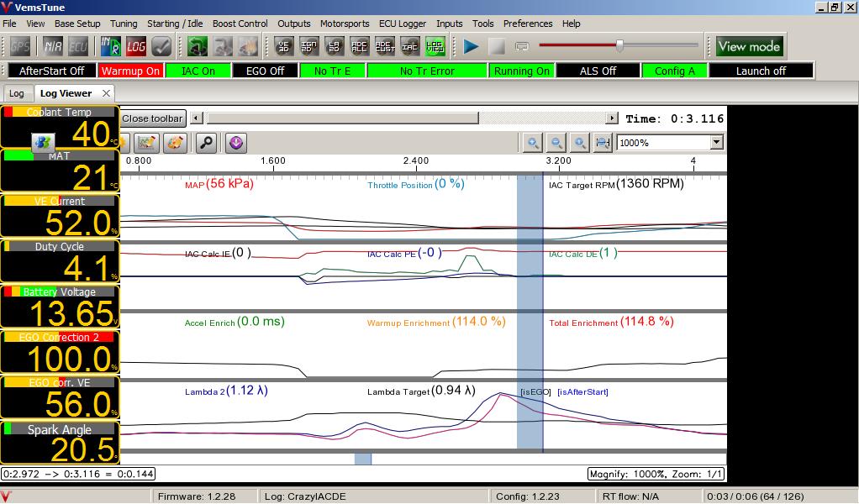Click the AfterStart Off status indicator
The height and width of the screenshot is (504, 859).
click(51, 71)
